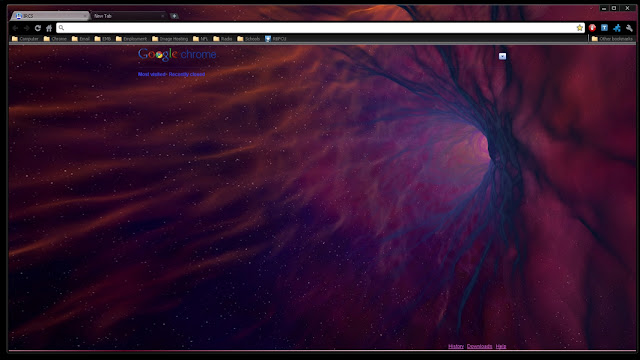This screenshot has width=640, height=360.
Task: Open the Downloads link
Action: coord(480,347)
